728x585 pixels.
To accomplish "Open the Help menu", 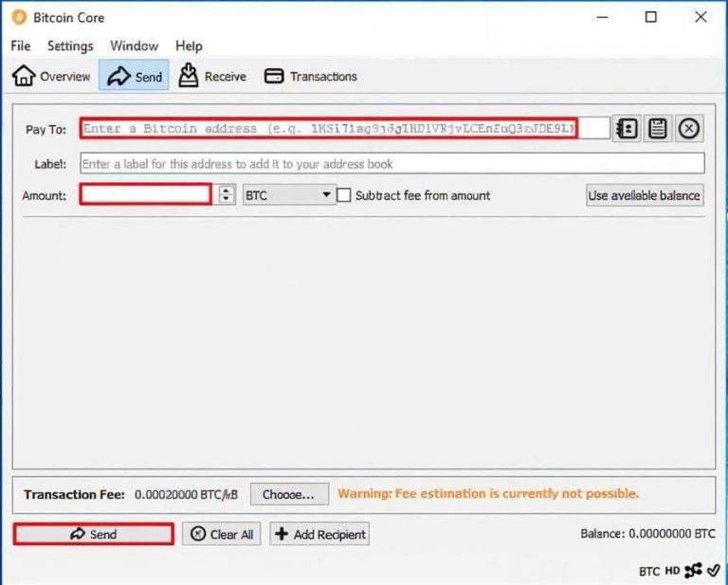I will (189, 46).
